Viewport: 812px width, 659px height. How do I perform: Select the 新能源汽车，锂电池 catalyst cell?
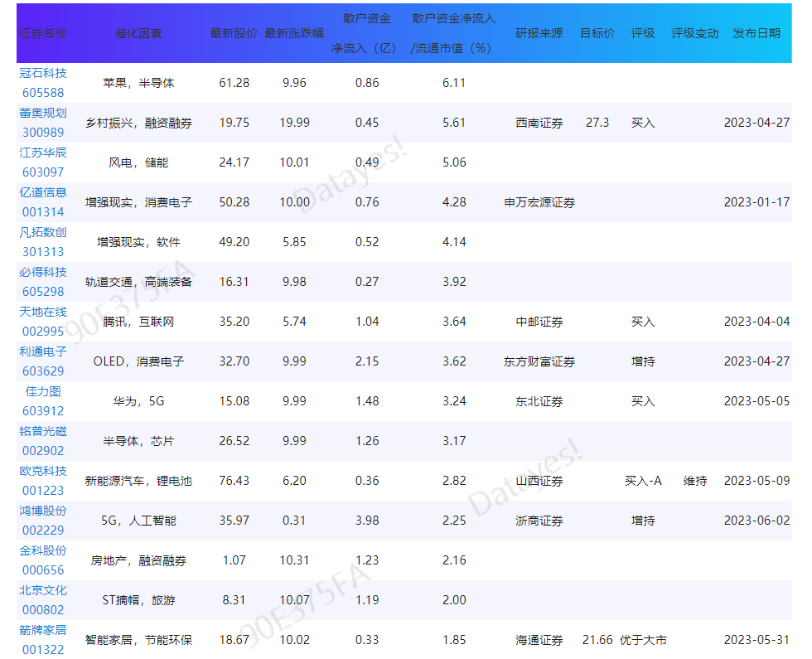tap(138, 482)
